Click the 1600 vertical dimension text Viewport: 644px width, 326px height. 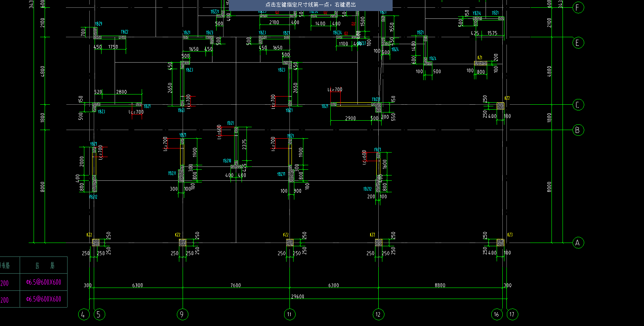point(385,164)
